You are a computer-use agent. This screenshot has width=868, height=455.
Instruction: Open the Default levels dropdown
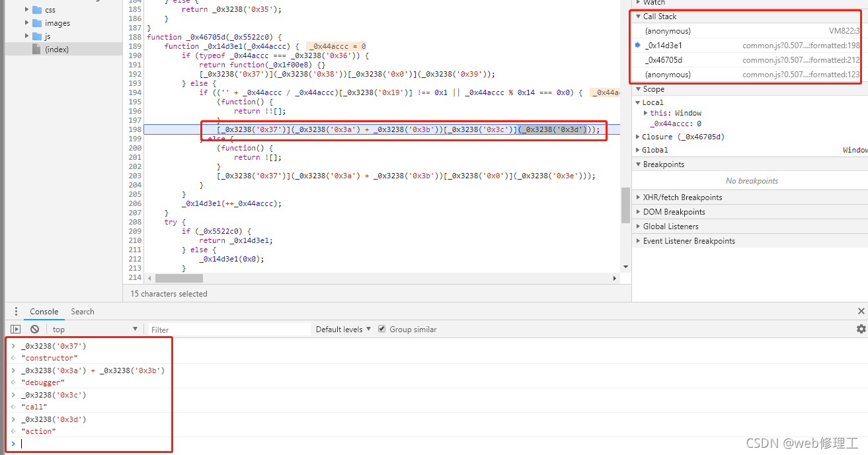[343, 329]
